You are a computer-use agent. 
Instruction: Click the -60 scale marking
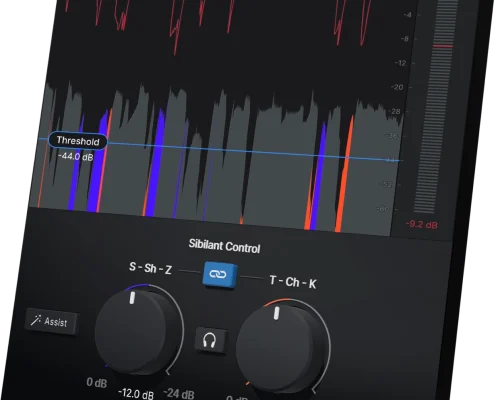tap(383, 209)
